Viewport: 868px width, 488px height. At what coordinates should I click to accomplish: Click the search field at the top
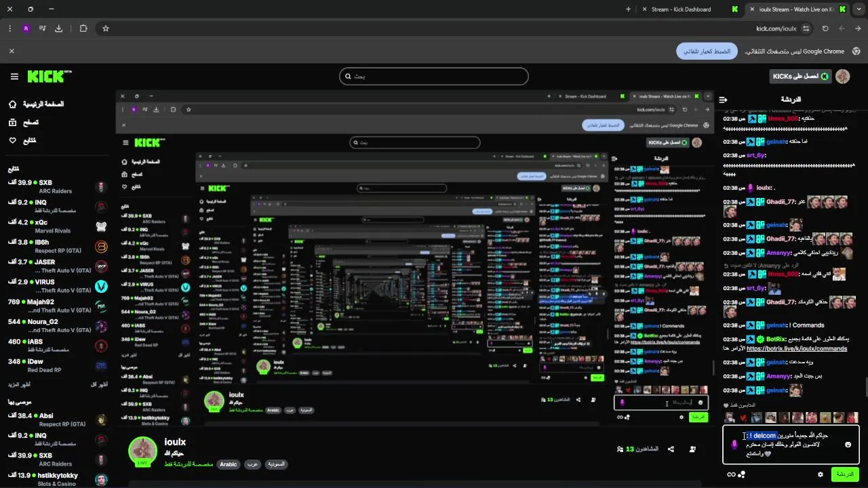[433, 76]
